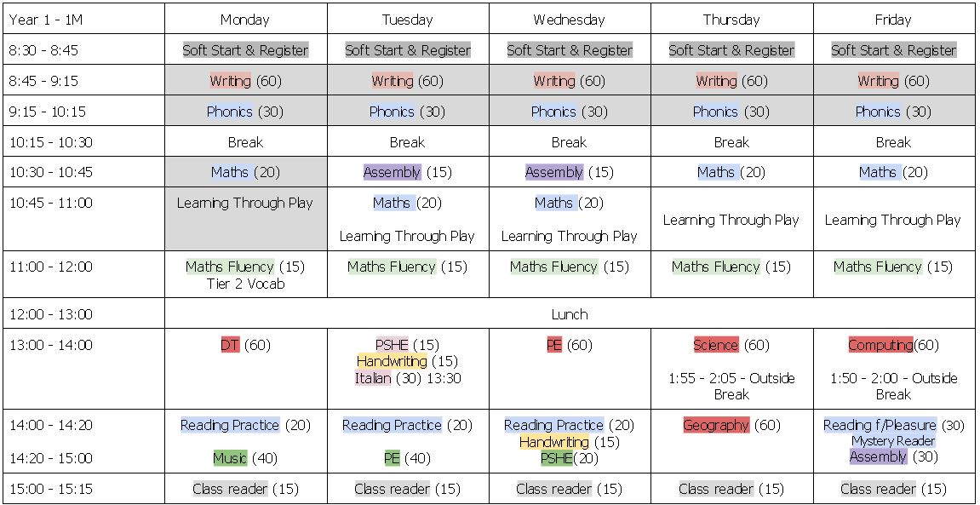Click the Reading f/Pleasure (30) entry
Image resolution: width=980 pixels, height=505 pixels.
coord(893,425)
